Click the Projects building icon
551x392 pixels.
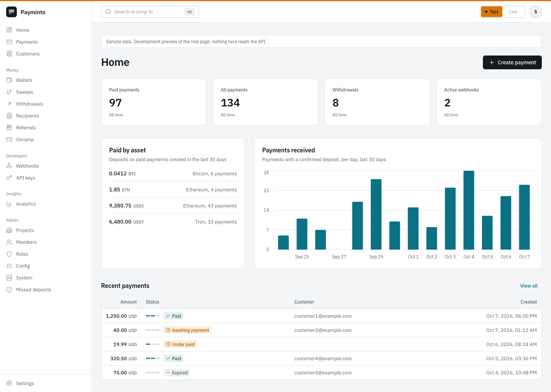pyautogui.click(x=9, y=230)
